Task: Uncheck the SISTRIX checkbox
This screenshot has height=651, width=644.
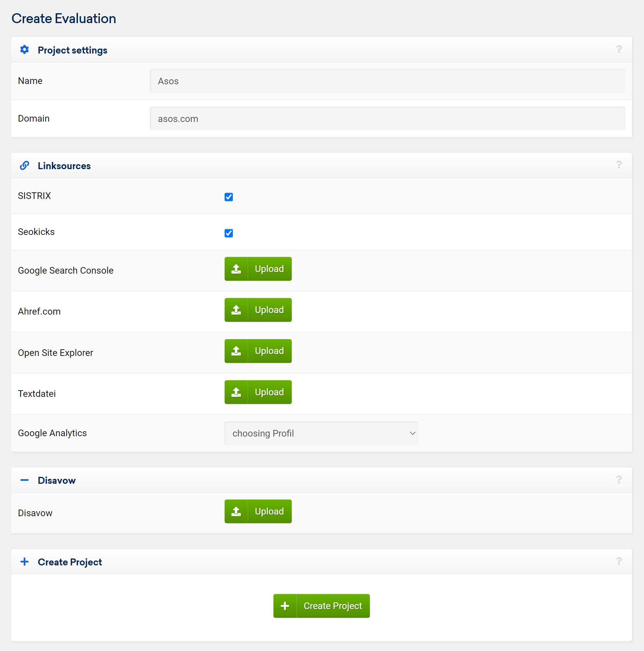Action: point(229,197)
